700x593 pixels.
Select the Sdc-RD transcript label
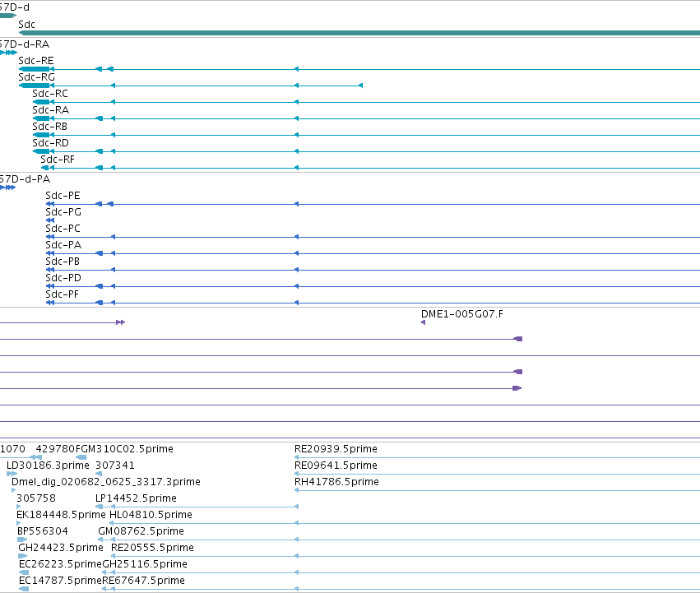(x=50, y=143)
